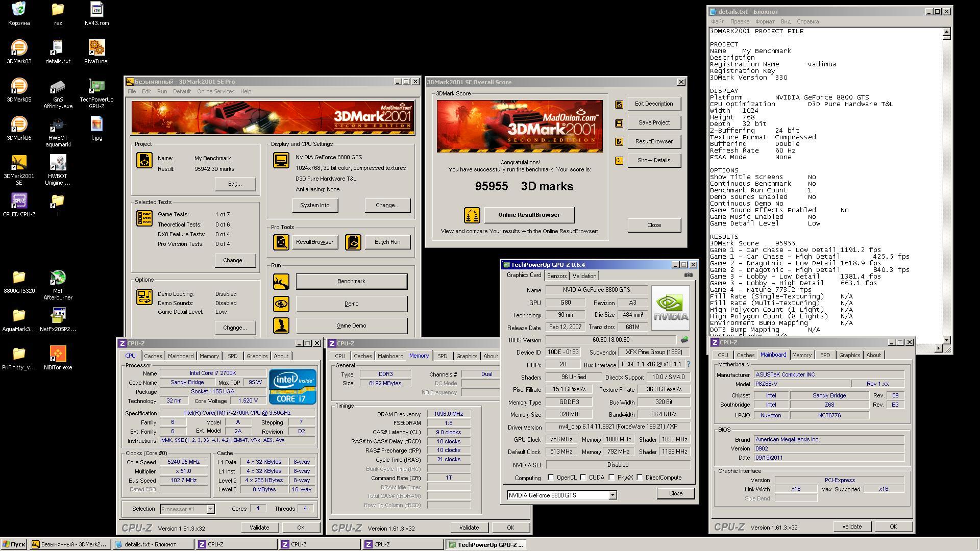This screenshot has height=551, width=980.
Task: Open HWBOT aquamark desktop icon
Action: 58,132
